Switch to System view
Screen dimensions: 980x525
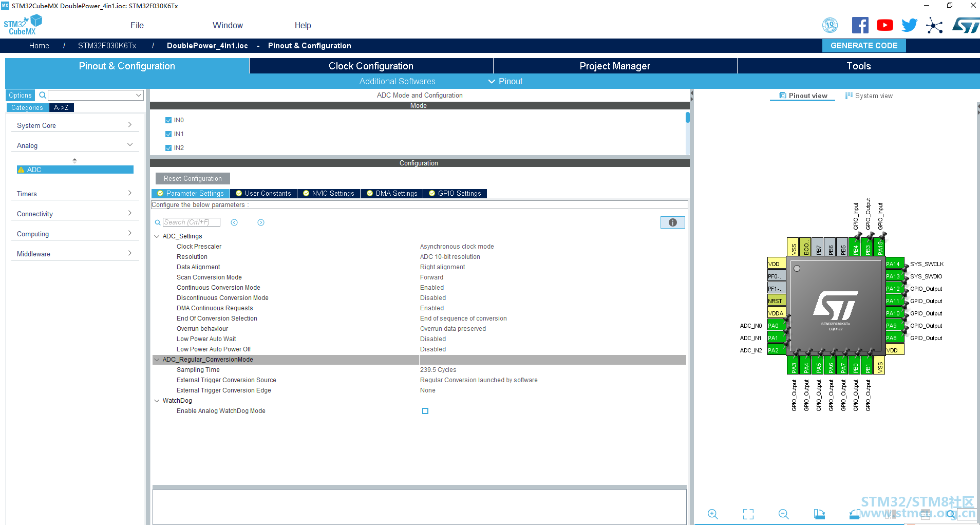[x=869, y=96]
